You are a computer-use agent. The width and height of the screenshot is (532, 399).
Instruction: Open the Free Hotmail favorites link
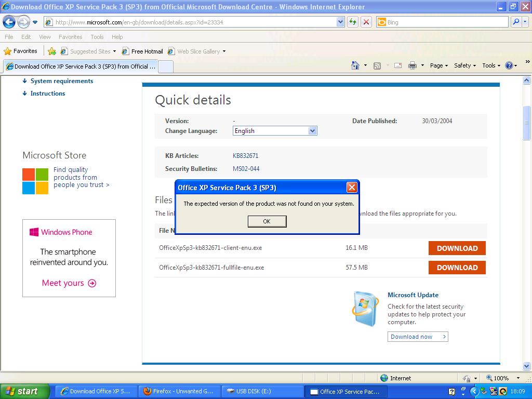coord(143,51)
